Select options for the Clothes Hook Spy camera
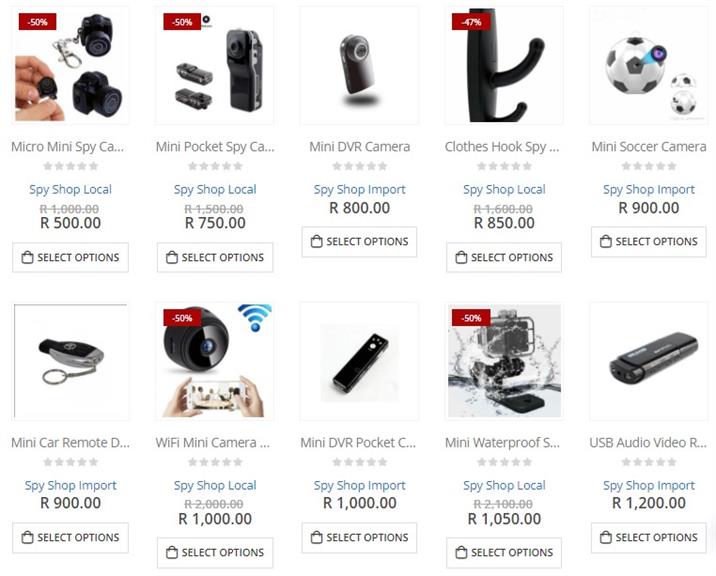 click(x=504, y=258)
